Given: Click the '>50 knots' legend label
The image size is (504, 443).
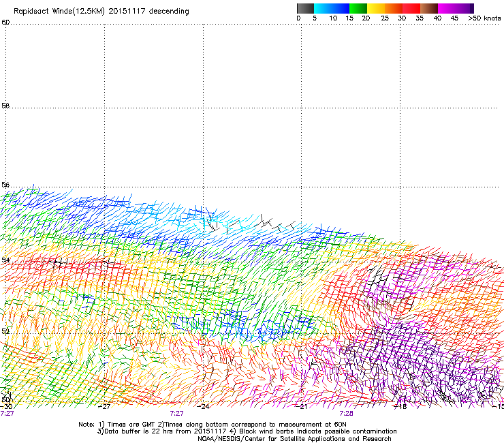Looking at the screenshot, I should click(484, 18).
